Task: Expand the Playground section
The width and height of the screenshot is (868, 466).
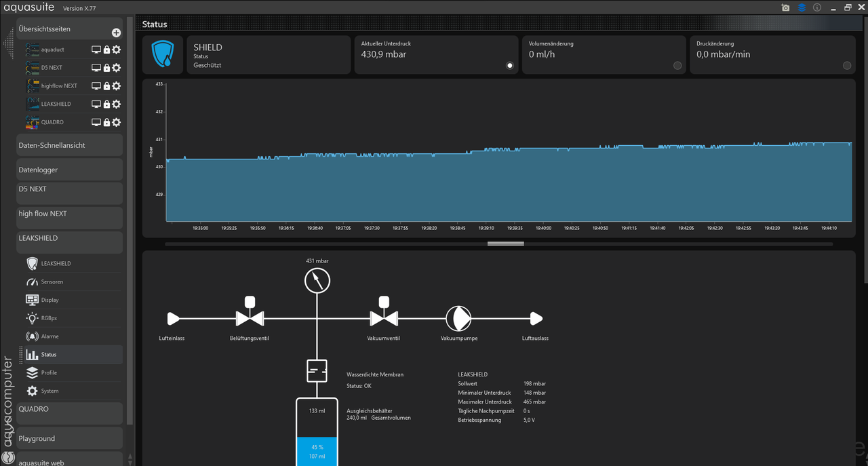Action: (69, 438)
